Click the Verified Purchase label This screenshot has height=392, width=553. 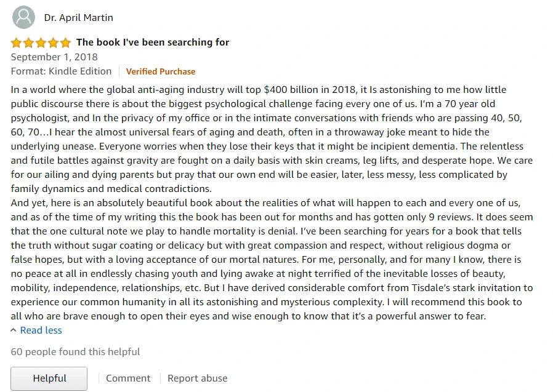(161, 71)
